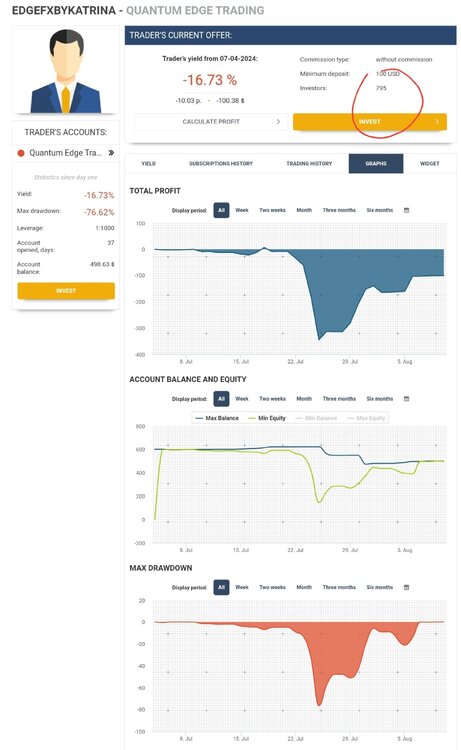Set Total Profit period to Six months

point(380,210)
